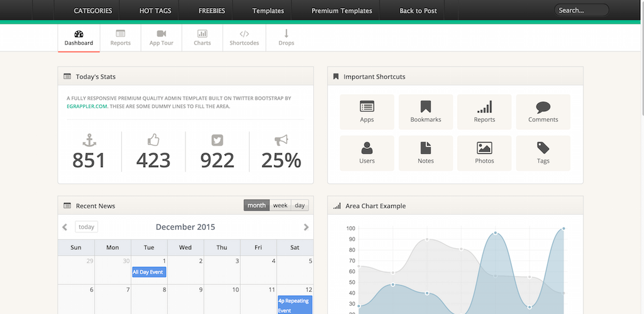Open the Tags shortcut
This screenshot has height=314, width=644.
543,153
